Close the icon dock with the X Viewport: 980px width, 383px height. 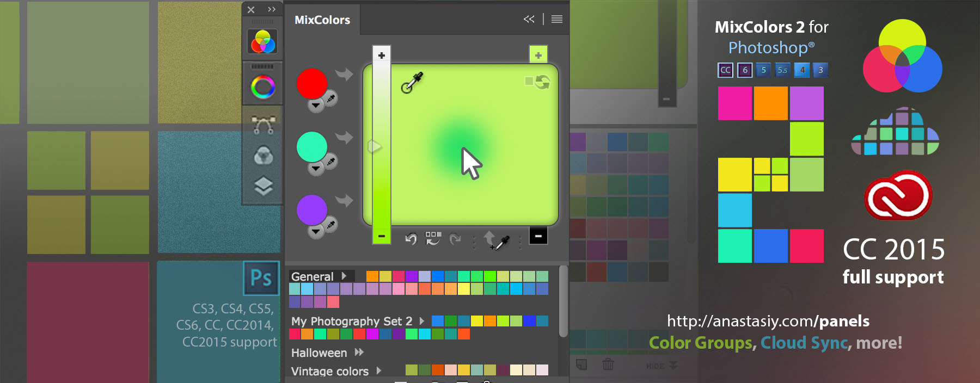point(251,10)
